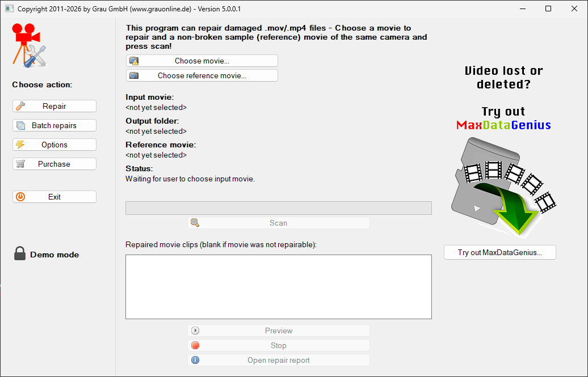588x377 pixels.
Task: Click the Video lost or deleted heading
Action: pos(503,78)
